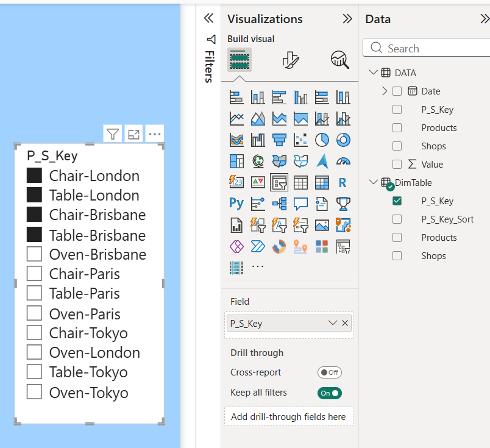Viewport: 490px width, 448px height.
Task: Turn off Keep all filters
Action: (330, 393)
